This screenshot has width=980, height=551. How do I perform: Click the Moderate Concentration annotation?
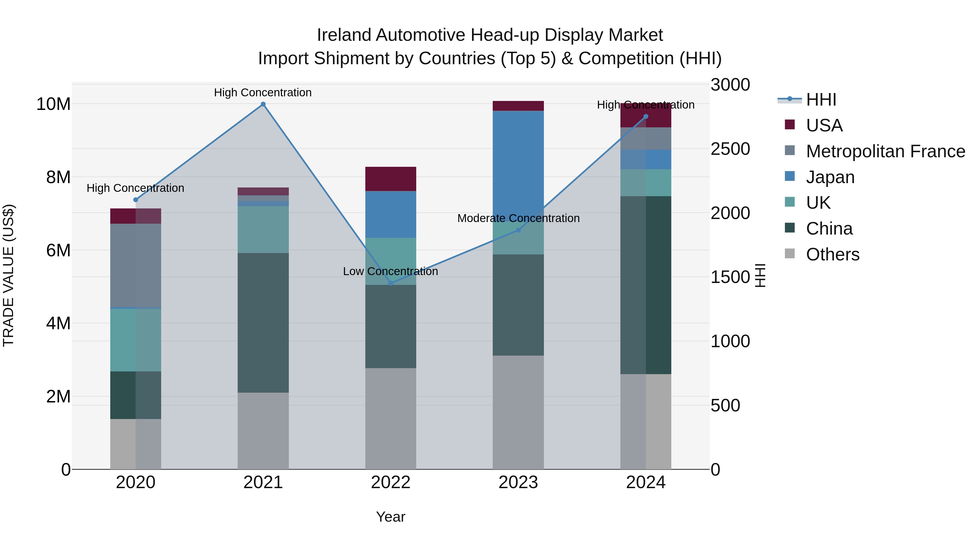click(519, 218)
